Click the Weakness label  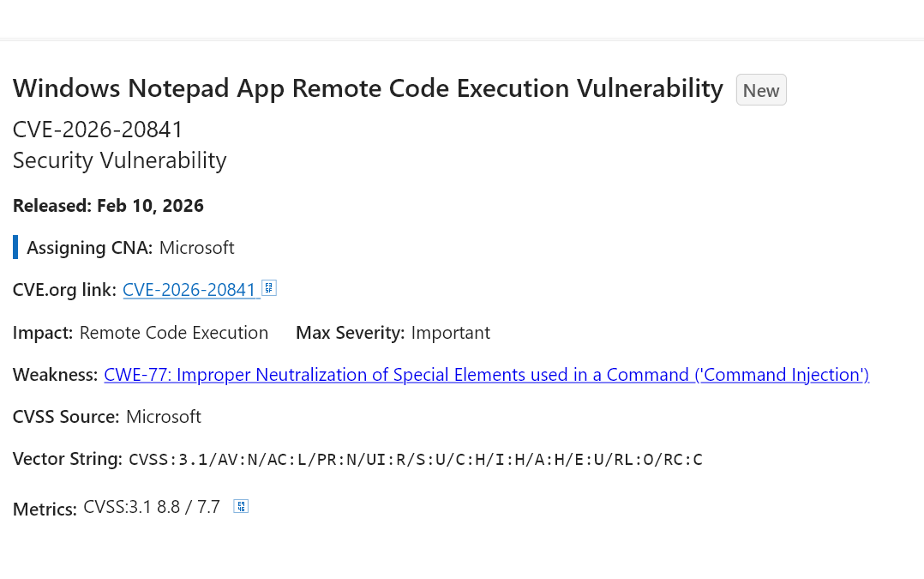55,375
